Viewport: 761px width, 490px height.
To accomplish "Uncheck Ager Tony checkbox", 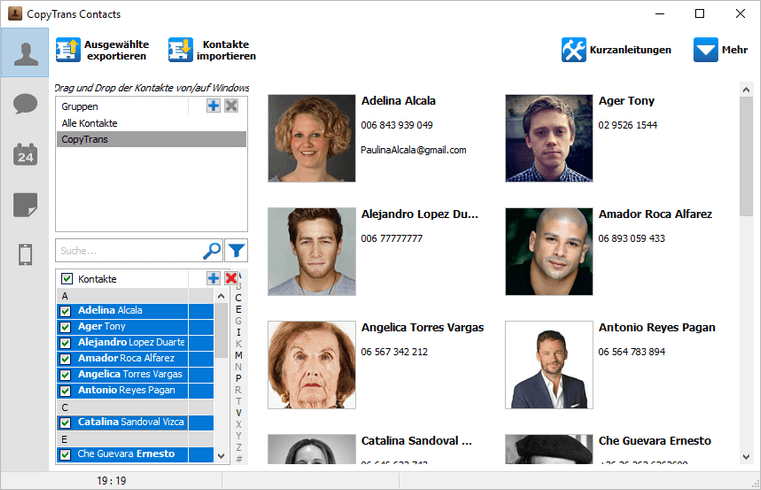I will (65, 327).
